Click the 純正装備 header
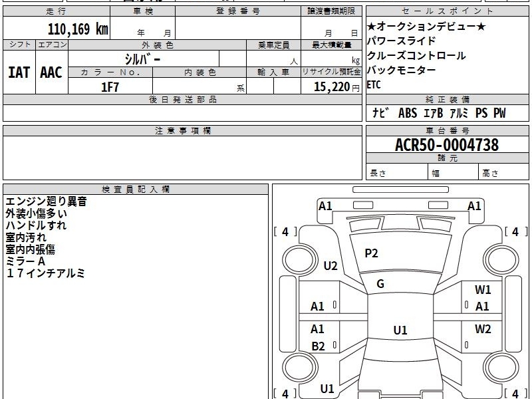This screenshot has width=532, height=399. click(x=447, y=99)
